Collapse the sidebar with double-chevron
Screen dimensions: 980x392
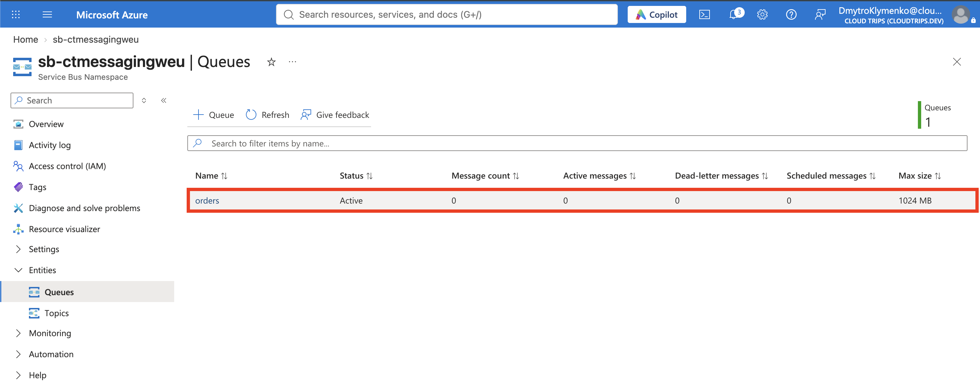pyautogui.click(x=164, y=100)
